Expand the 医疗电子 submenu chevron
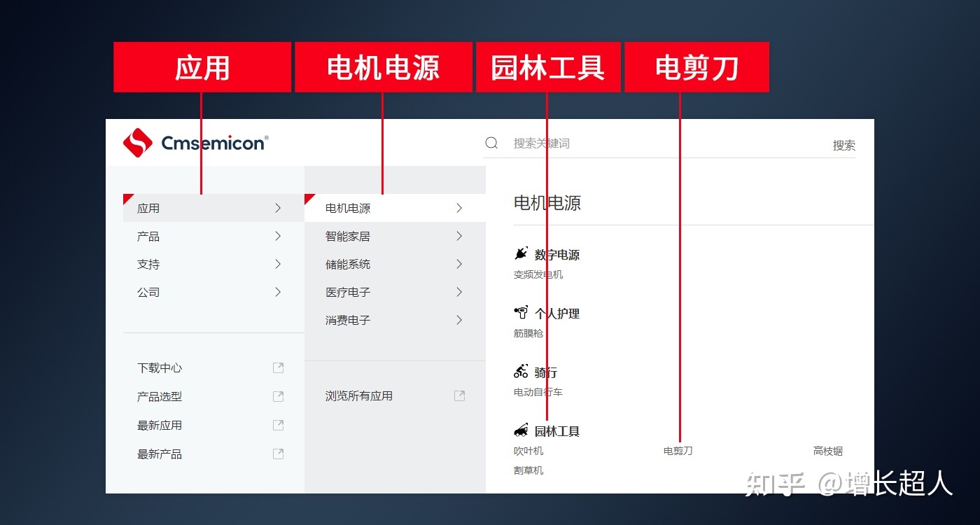Image resolution: width=980 pixels, height=525 pixels. (459, 292)
